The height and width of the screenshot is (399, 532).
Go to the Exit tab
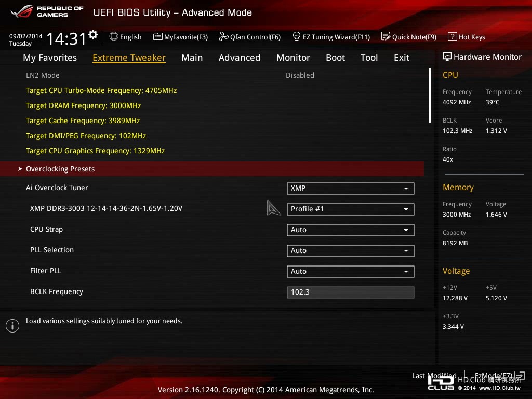coord(402,58)
